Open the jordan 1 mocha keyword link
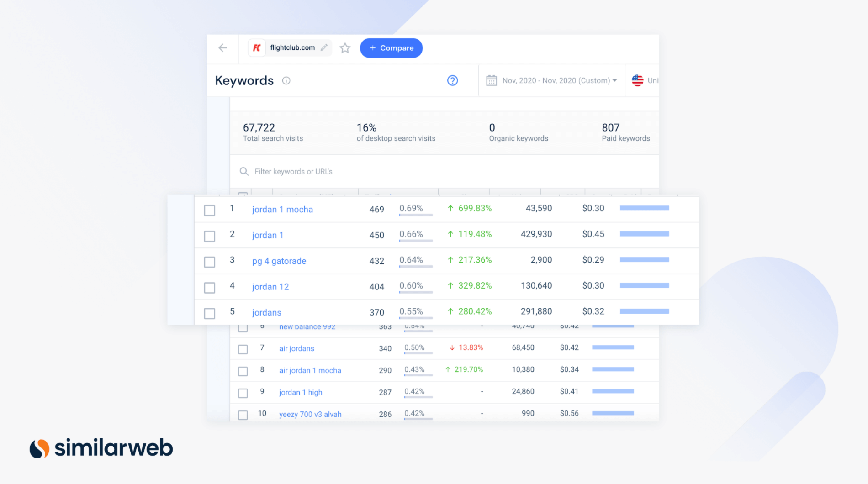Screen dimensions: 868x484 282,210
